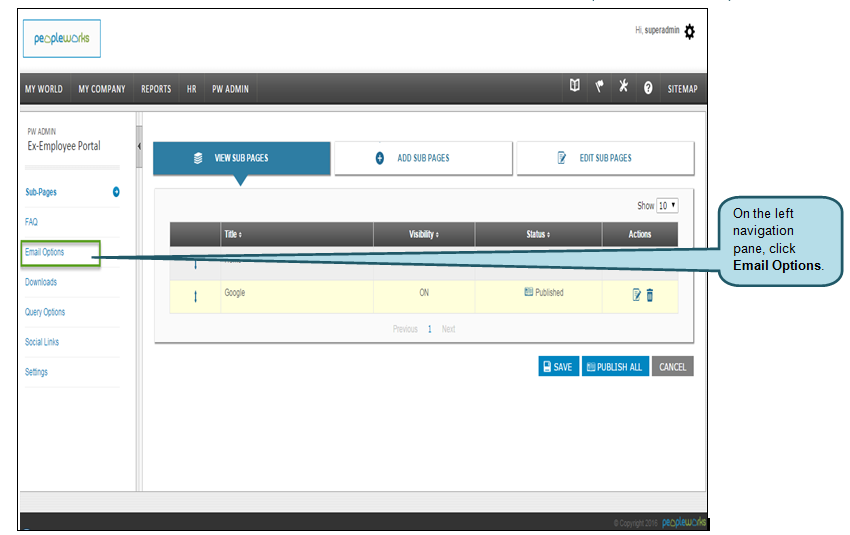Open the user settings gear icon
This screenshot has width=850, height=535.
click(689, 31)
